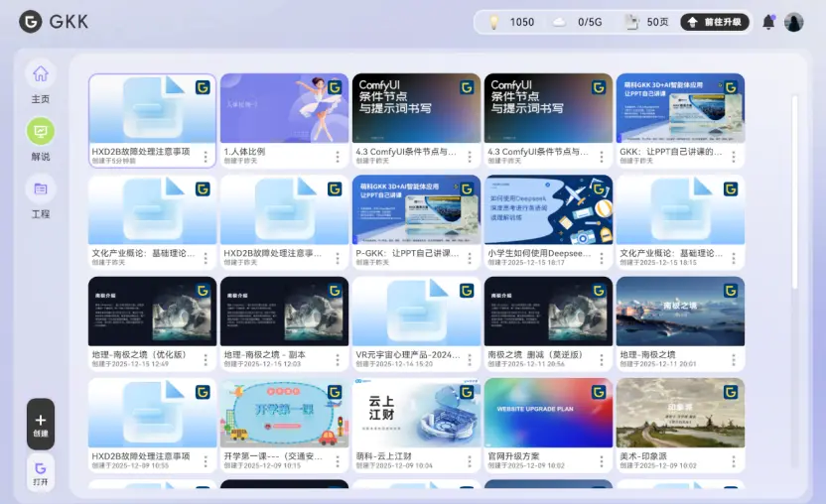Click the GKK logo in the header
826x504 pixels.
click(31, 22)
